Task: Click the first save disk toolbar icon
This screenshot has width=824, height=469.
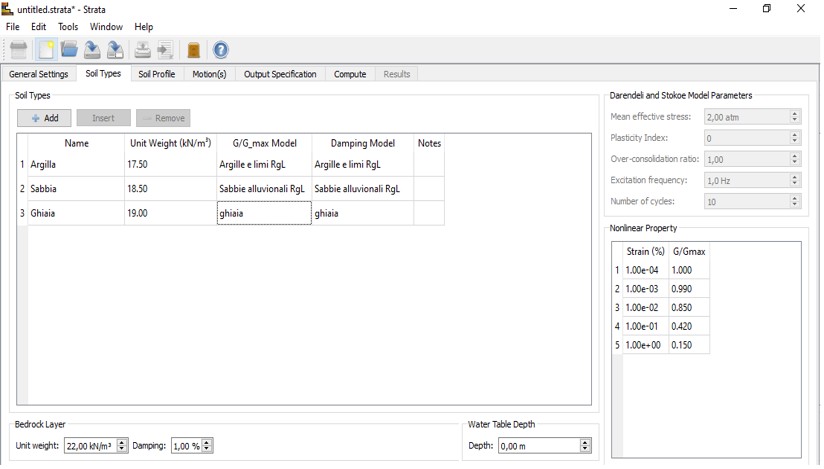Action: coord(92,50)
